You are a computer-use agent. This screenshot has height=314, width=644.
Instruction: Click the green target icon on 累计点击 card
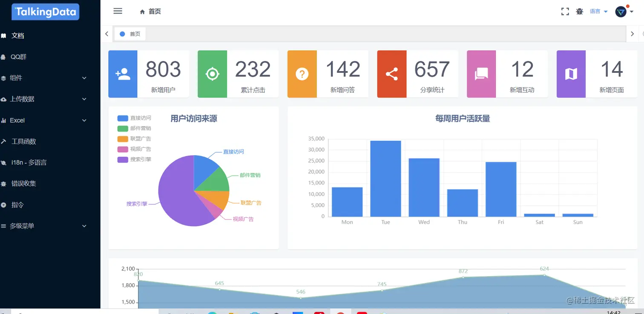(x=212, y=74)
